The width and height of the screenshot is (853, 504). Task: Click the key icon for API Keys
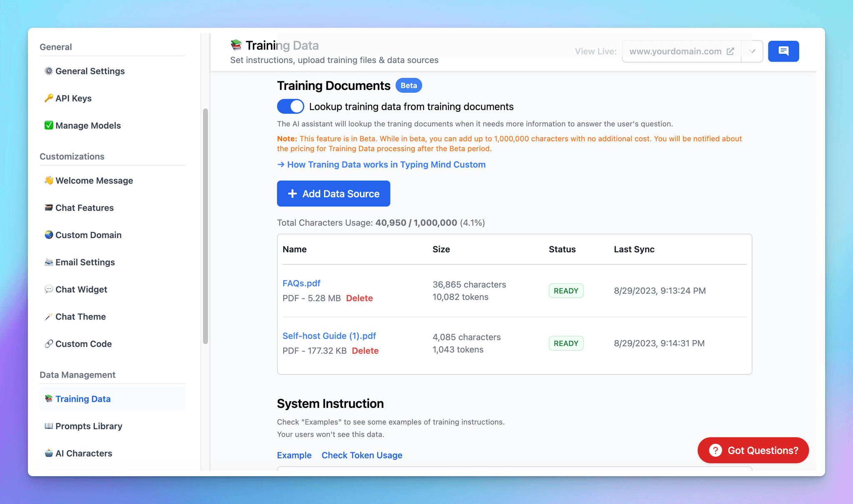coord(49,98)
